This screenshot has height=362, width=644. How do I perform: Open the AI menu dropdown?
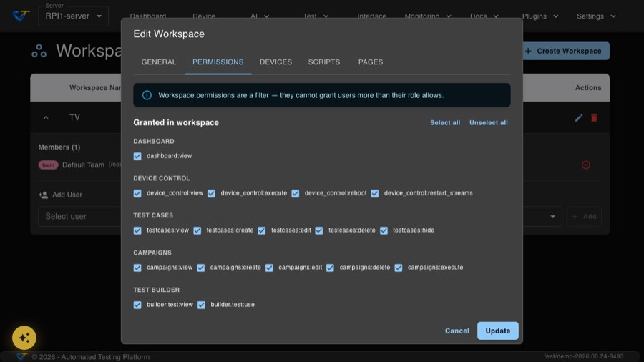pos(260,16)
